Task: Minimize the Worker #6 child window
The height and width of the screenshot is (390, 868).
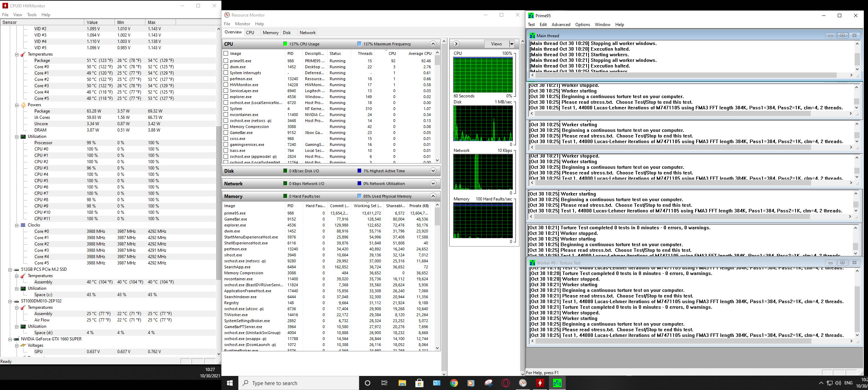Action: pyautogui.click(x=830, y=263)
